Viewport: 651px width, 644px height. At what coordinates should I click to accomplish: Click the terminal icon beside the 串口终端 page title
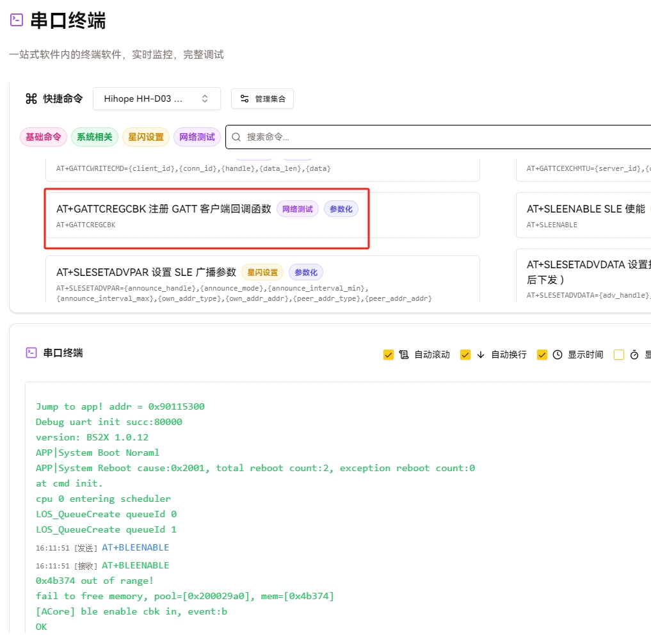(17, 19)
